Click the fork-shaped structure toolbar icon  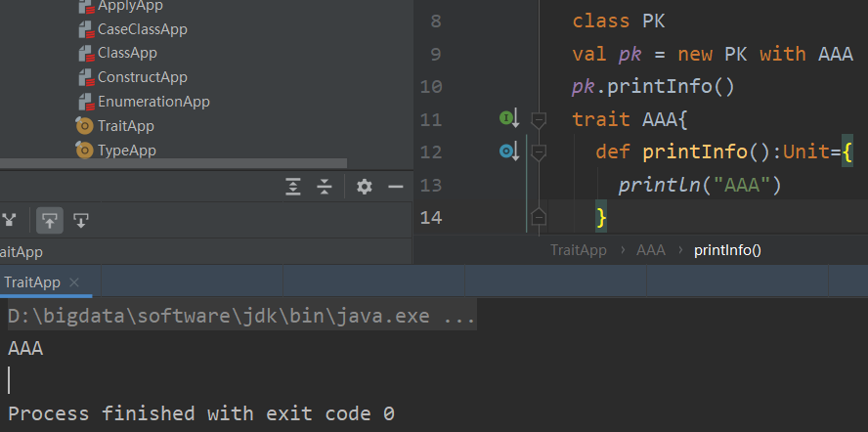coord(8,221)
